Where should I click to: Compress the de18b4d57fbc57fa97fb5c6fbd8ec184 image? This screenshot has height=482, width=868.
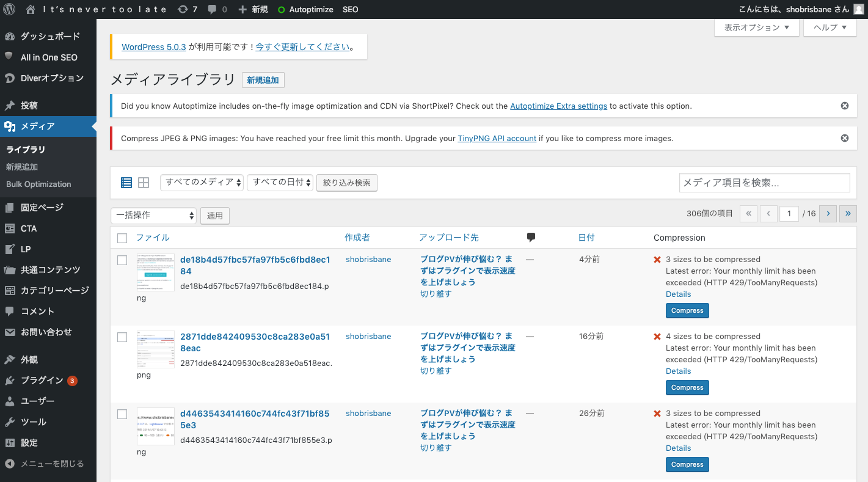687,310
